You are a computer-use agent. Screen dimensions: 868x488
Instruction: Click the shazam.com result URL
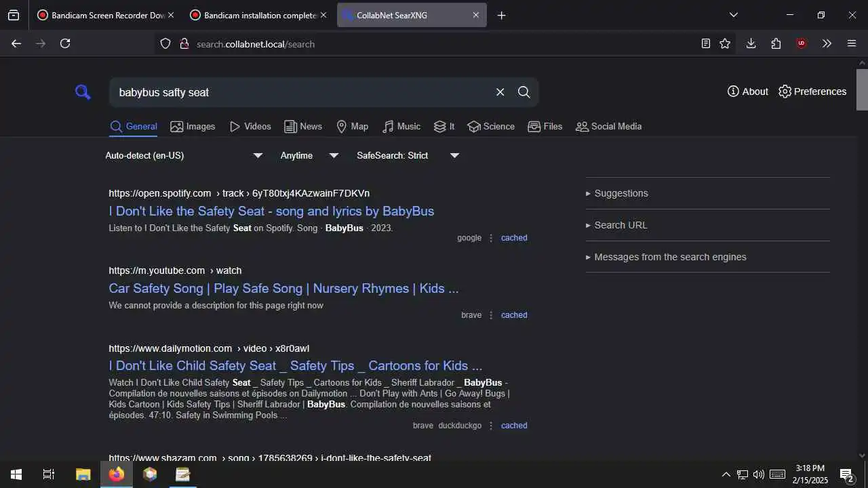click(270, 458)
